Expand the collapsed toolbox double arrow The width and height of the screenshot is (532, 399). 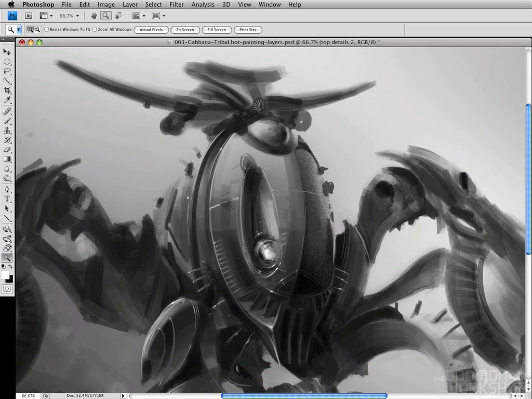click(3, 39)
